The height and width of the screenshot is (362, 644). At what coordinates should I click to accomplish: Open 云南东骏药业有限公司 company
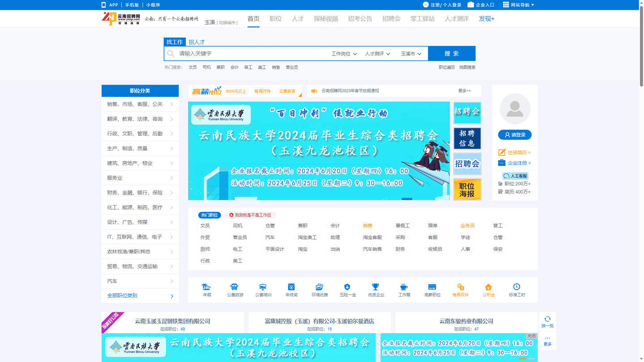click(x=466, y=321)
